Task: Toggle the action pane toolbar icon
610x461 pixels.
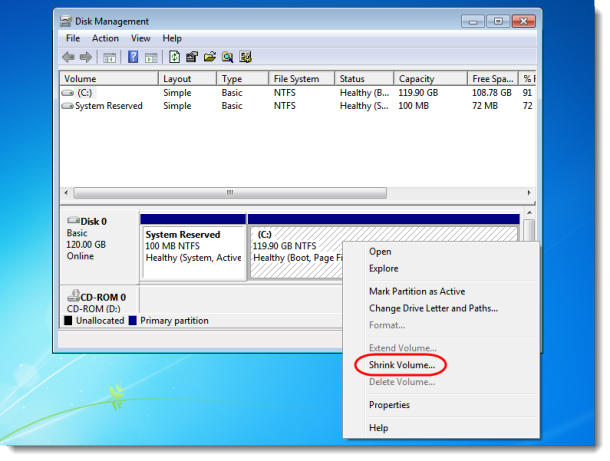Action: coord(151,58)
